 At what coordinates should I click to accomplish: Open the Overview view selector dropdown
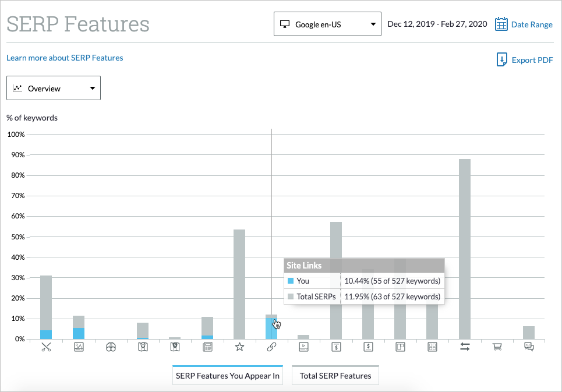coord(53,88)
